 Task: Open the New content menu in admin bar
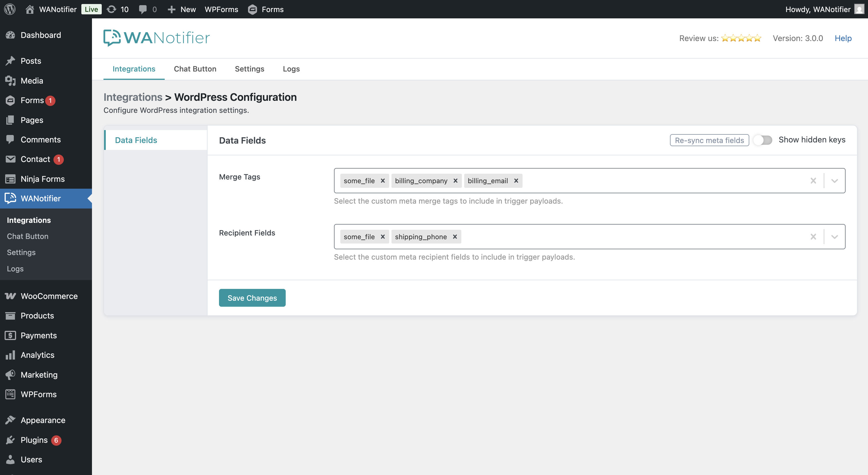(182, 9)
